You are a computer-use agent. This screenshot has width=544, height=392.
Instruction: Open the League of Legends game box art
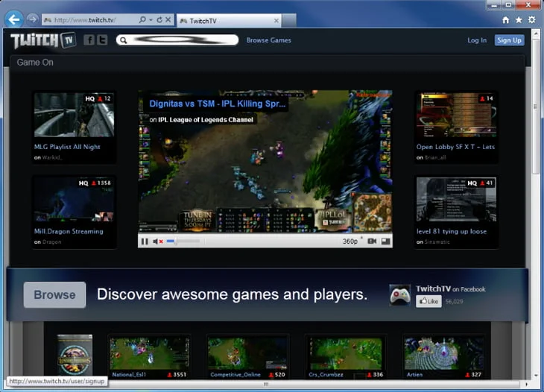[75, 355]
